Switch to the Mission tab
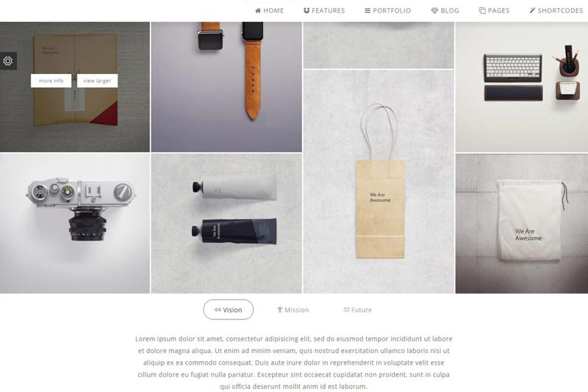Image resolution: width=588 pixels, height=392 pixels. coord(293,310)
